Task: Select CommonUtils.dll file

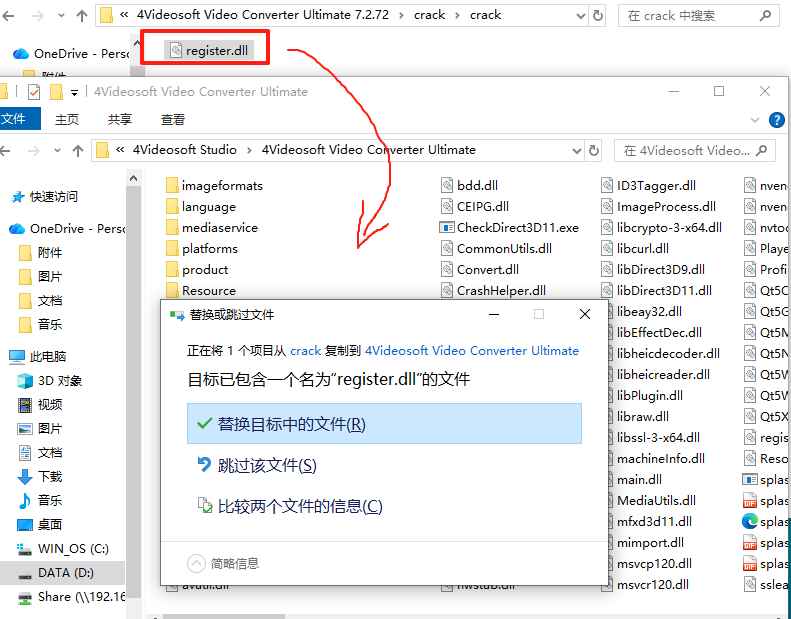Action: coord(496,249)
